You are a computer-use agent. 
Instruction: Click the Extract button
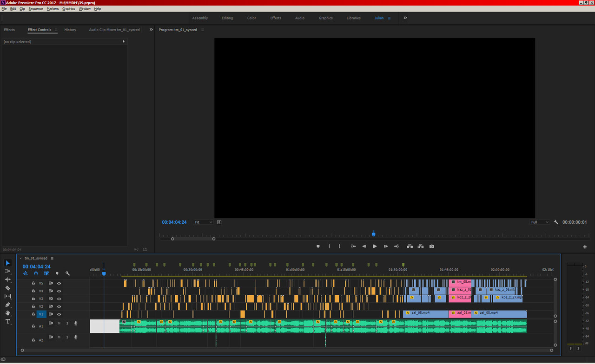[x=421, y=247]
